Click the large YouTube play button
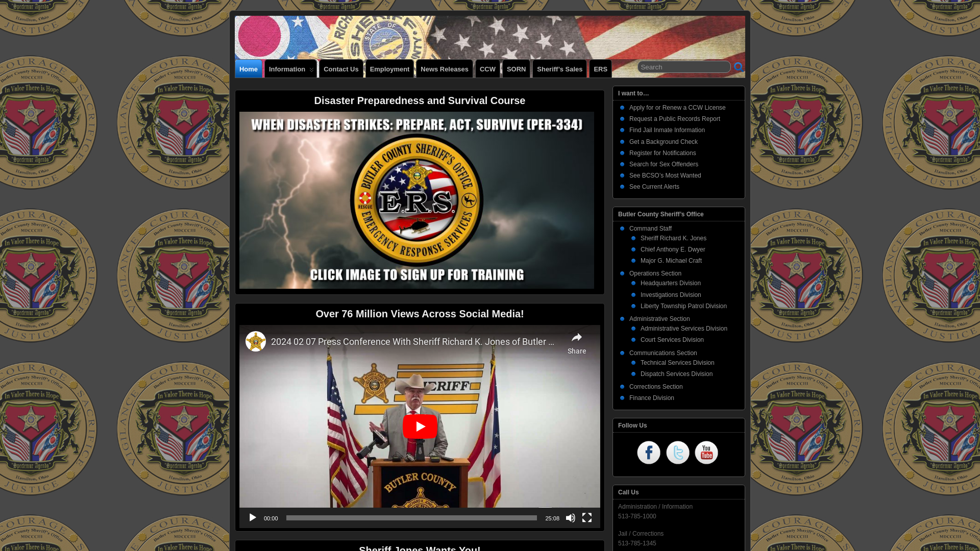 click(x=420, y=427)
